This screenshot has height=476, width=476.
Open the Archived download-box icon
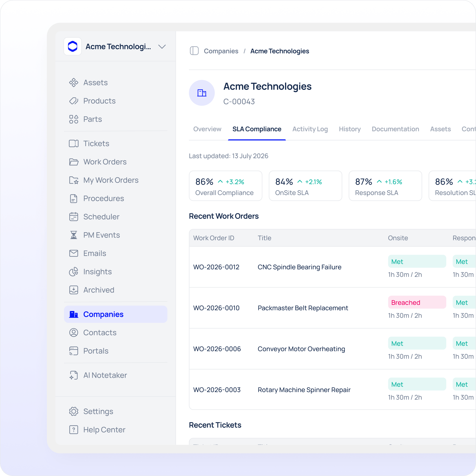coord(73,290)
